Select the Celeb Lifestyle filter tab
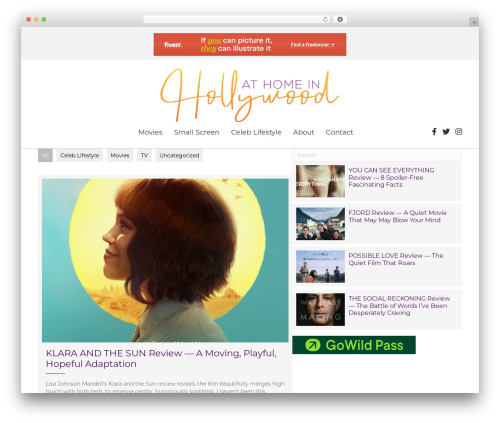 [x=80, y=155]
